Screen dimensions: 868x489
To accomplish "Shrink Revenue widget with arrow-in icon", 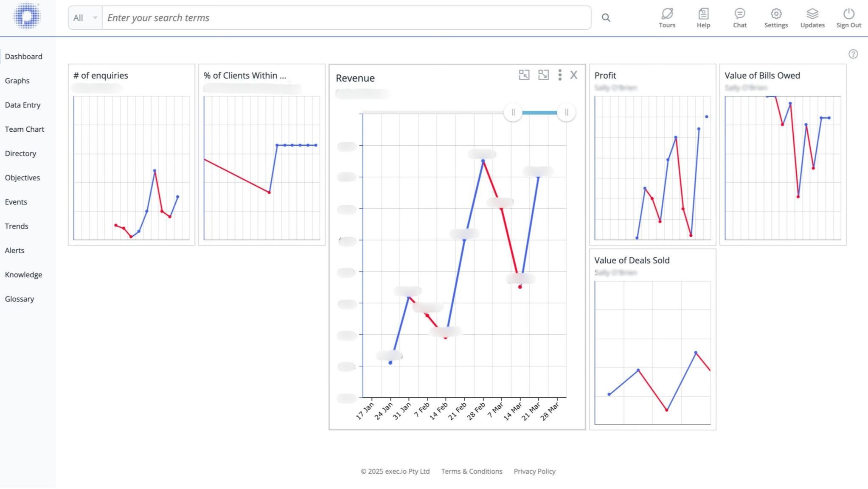I will pyautogui.click(x=524, y=75).
